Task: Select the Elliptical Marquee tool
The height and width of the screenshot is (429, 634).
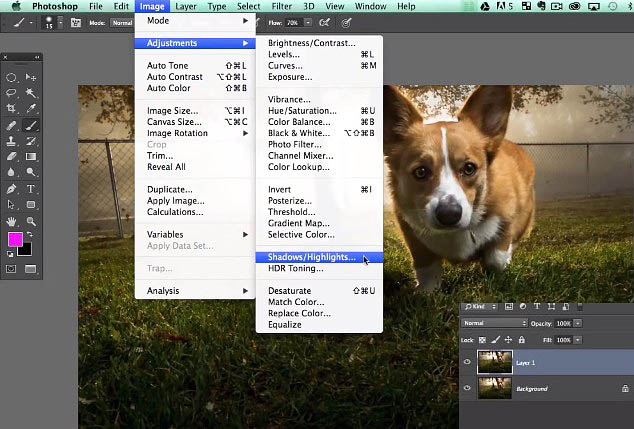Action: [x=11, y=77]
